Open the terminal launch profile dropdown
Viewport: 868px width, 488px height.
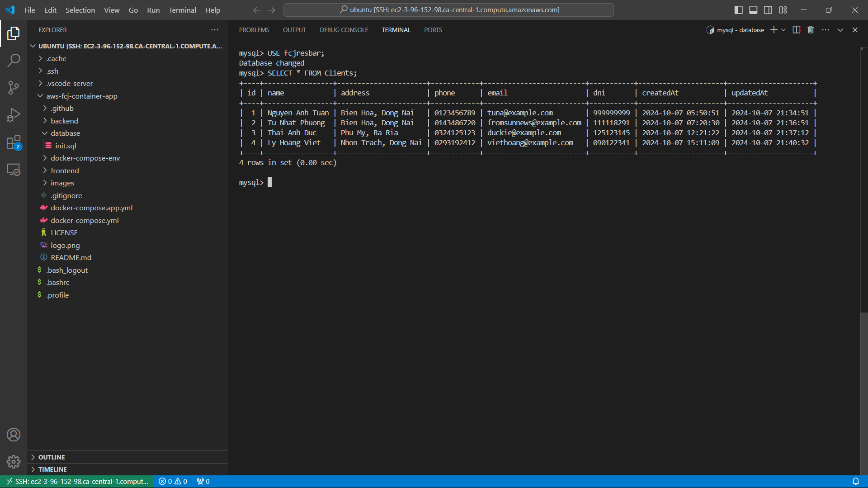(783, 30)
